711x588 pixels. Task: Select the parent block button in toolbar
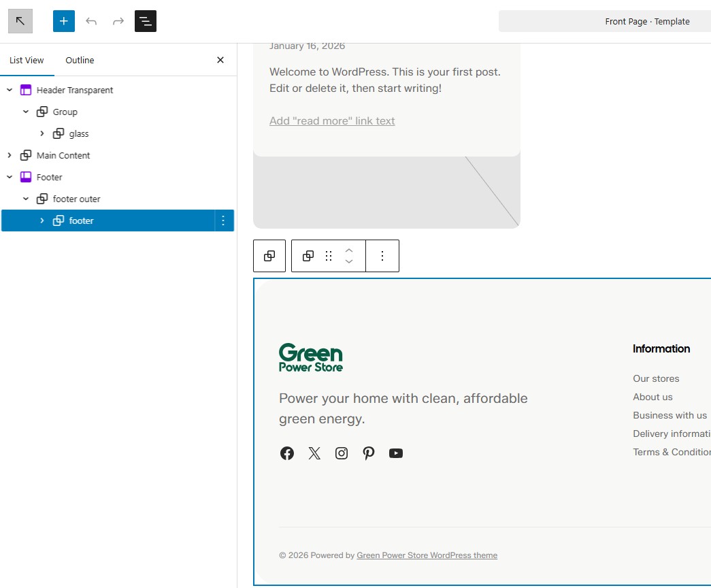click(x=269, y=256)
